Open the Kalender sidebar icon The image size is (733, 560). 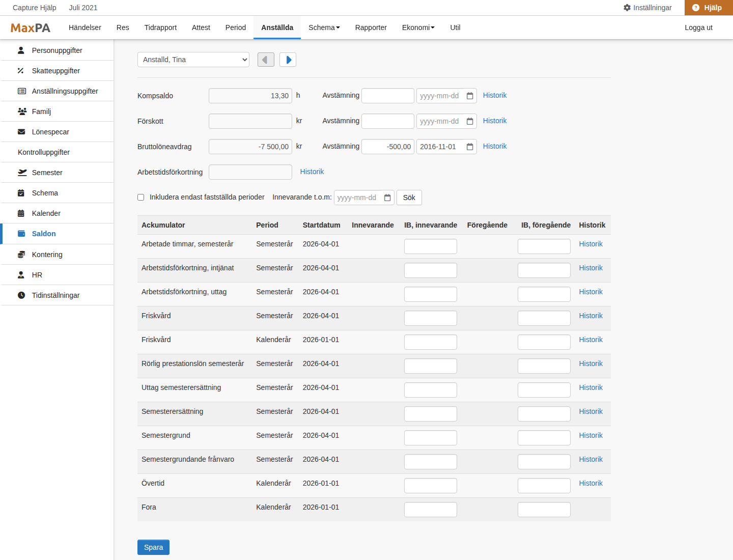point(21,213)
